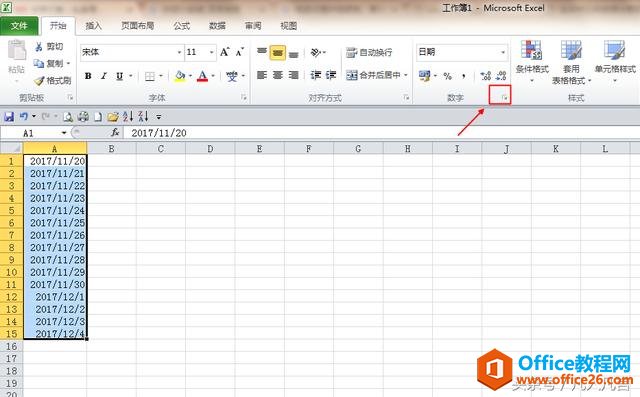The image size is (640, 397).
Task: Click the increase indent icon
Action: pos(331,75)
